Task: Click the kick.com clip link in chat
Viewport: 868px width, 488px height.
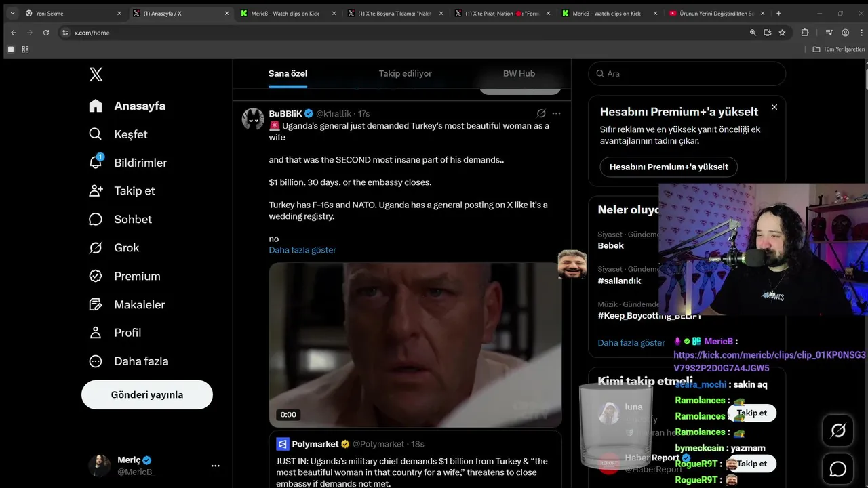Action: click(770, 362)
